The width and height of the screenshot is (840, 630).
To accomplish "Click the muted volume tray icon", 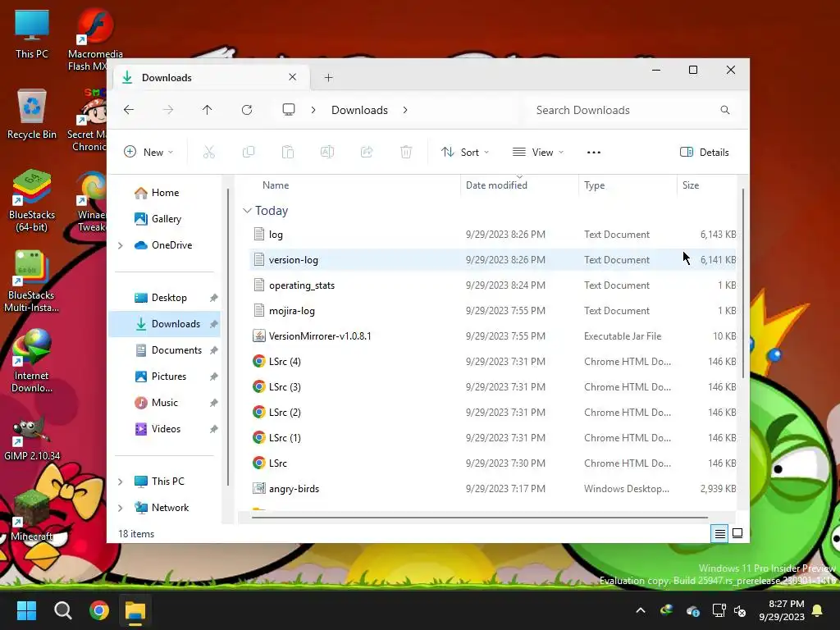I will (740, 610).
